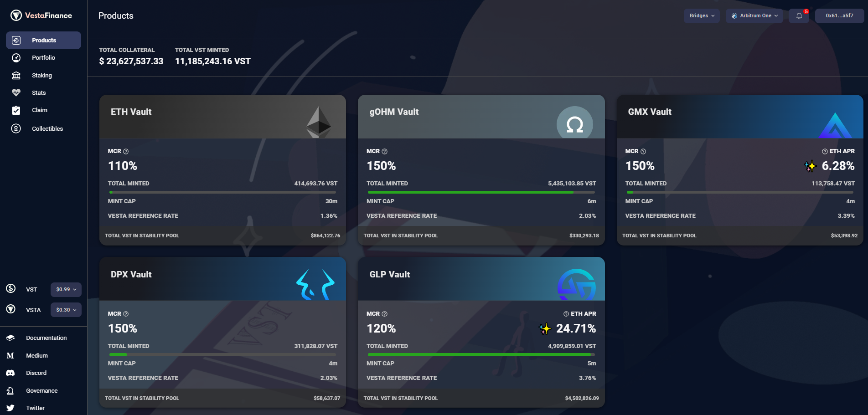Expand the Bridges dropdown

point(702,16)
